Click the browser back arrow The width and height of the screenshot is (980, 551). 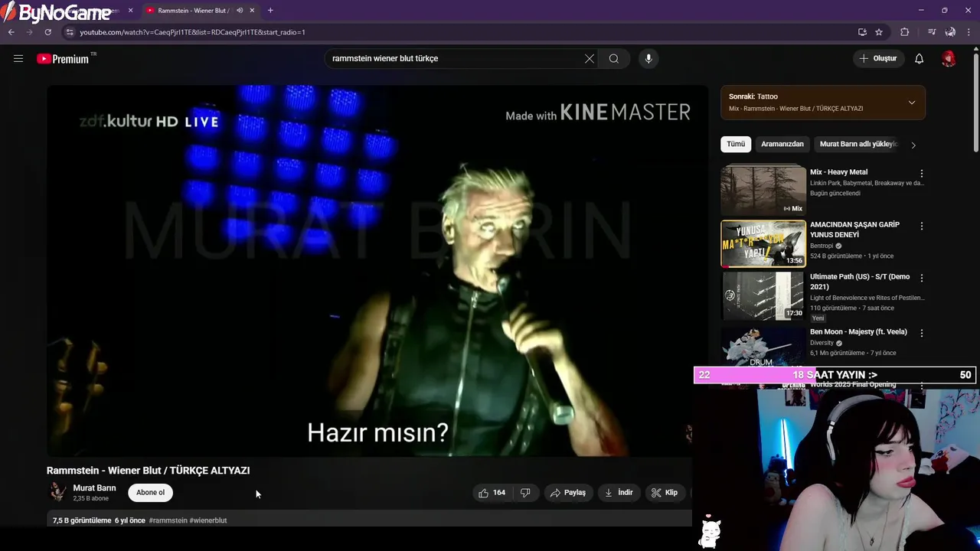coord(11,32)
